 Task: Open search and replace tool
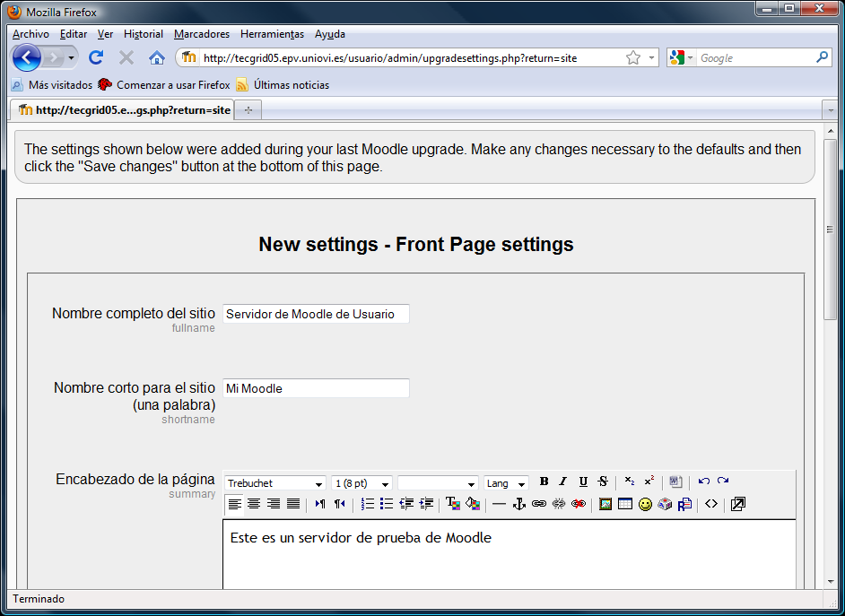[x=685, y=504]
